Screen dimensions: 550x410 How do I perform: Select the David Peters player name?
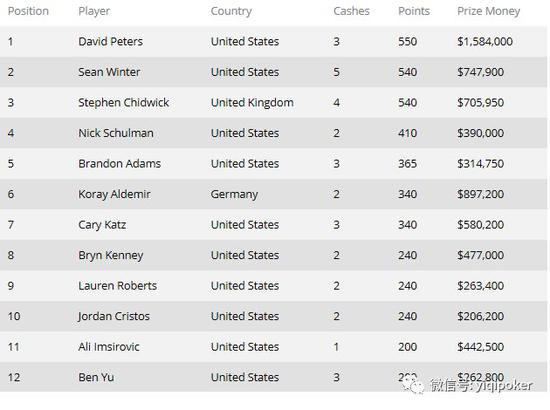click(x=110, y=41)
